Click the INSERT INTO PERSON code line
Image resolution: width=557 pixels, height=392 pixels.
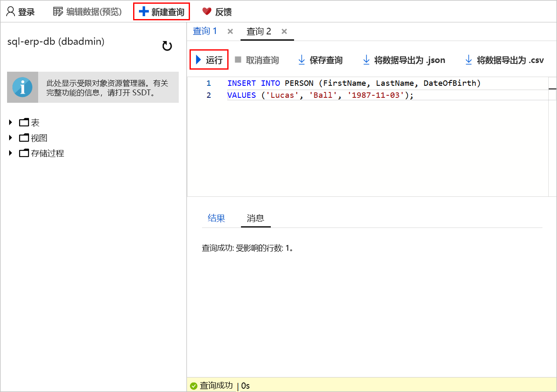354,83
